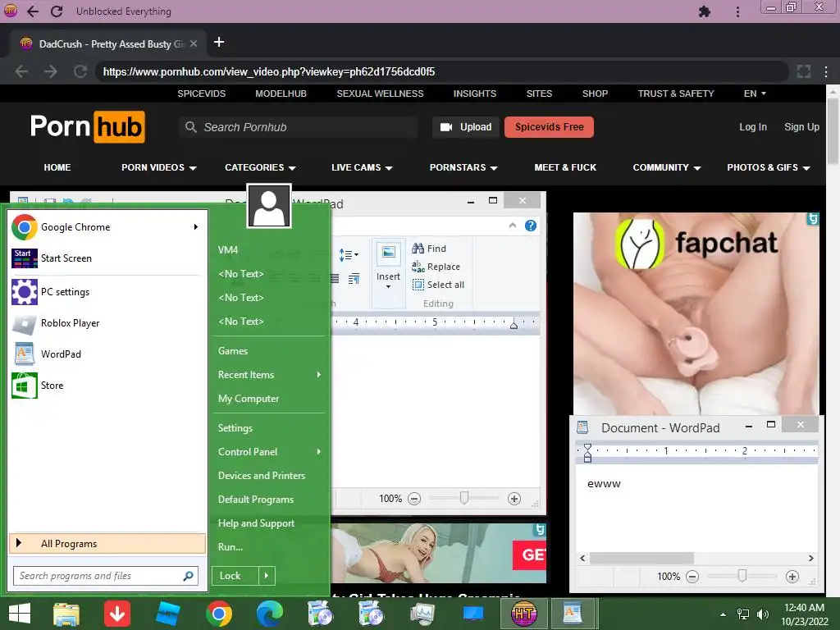Click the user account picture in the Start menu
This screenshot has width=840, height=630.
click(269, 206)
